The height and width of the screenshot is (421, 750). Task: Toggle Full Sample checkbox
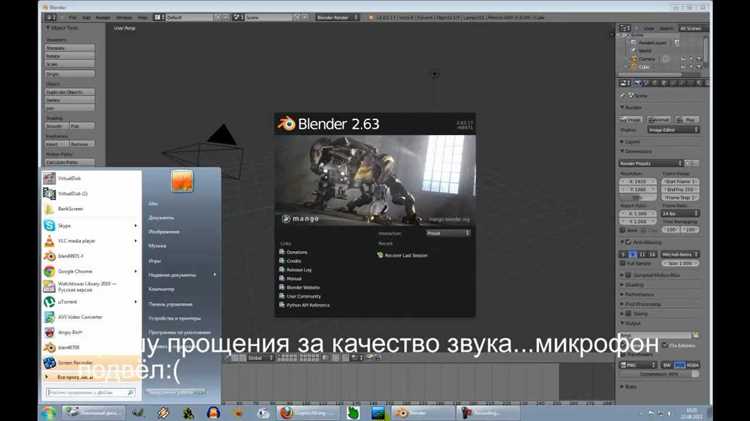pos(623,264)
